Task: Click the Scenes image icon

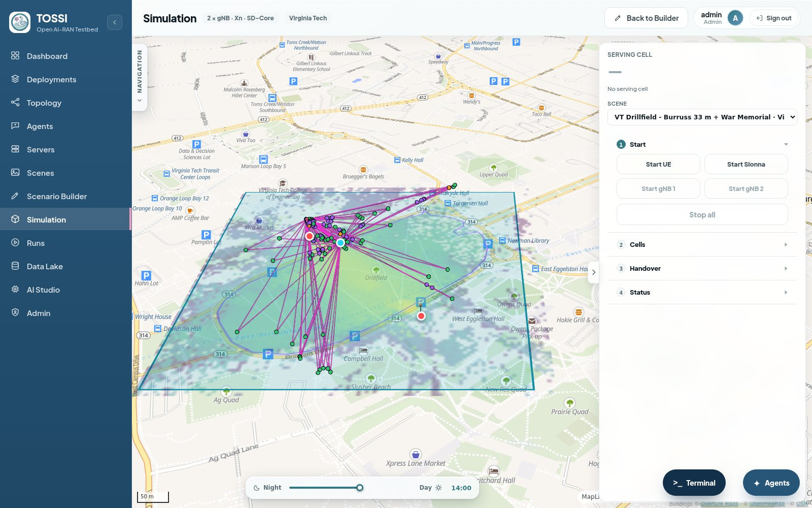Action: coord(15,173)
